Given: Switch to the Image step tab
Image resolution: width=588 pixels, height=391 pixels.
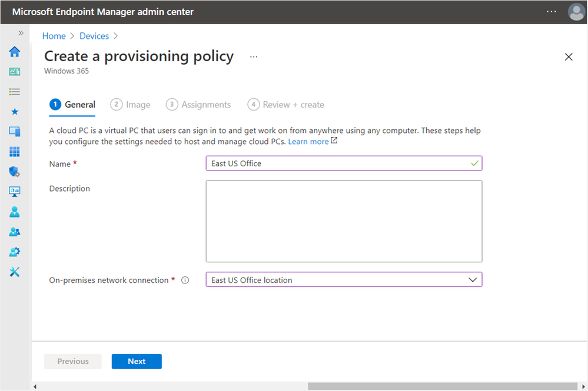Looking at the screenshot, I should pyautogui.click(x=131, y=105).
